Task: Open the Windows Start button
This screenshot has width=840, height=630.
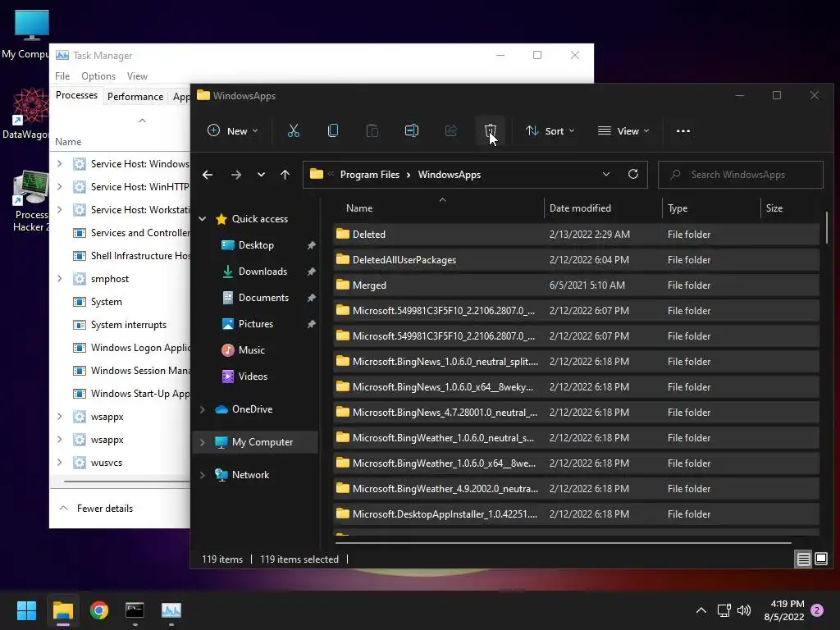Action: click(x=26, y=610)
